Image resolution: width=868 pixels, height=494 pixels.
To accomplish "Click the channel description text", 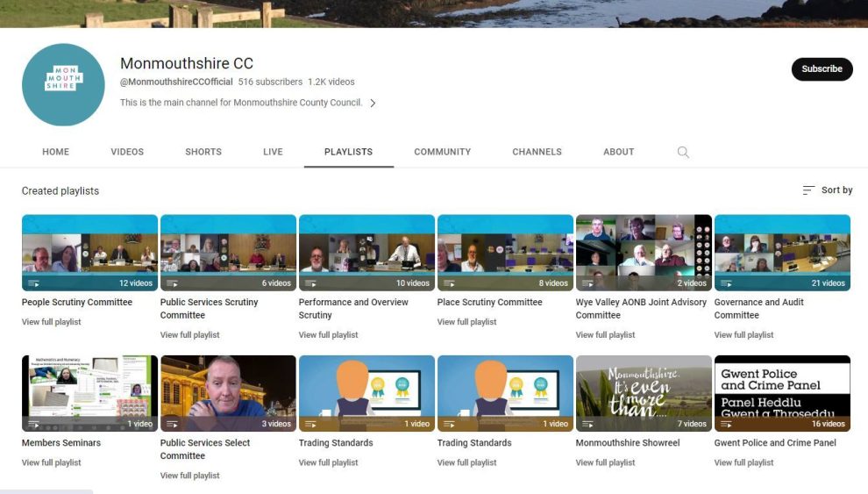I will (241, 103).
